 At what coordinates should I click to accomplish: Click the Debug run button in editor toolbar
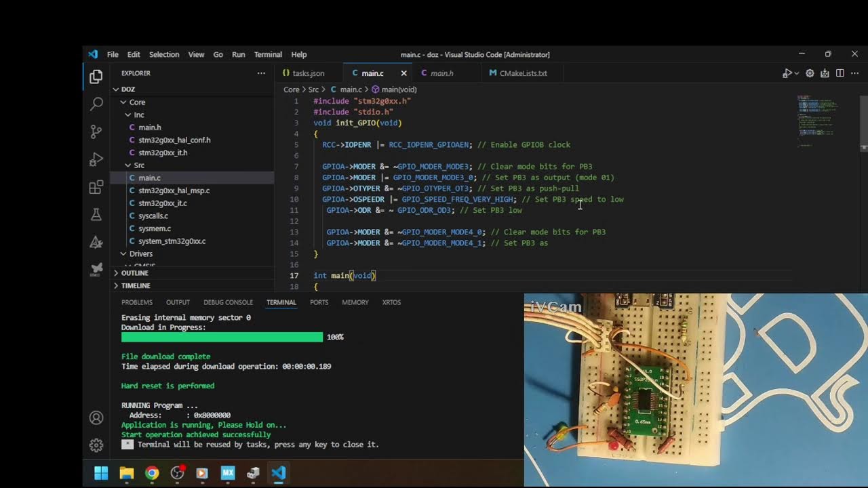787,73
